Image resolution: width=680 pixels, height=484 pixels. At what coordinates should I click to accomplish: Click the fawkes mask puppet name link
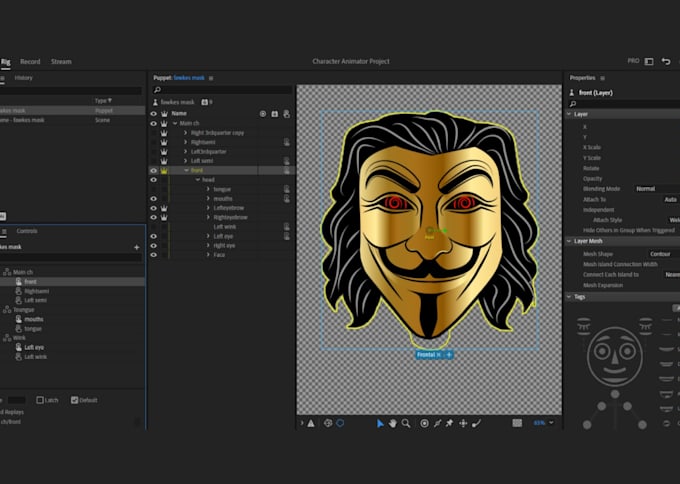(x=189, y=78)
